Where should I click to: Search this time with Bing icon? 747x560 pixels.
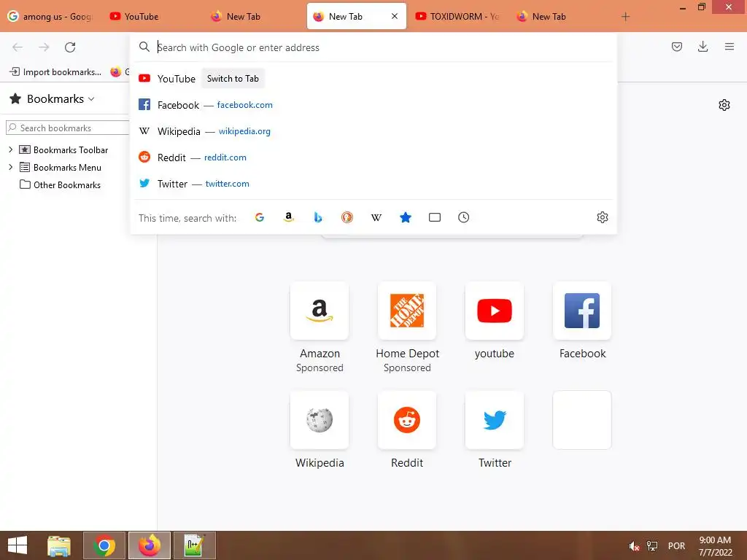click(318, 217)
